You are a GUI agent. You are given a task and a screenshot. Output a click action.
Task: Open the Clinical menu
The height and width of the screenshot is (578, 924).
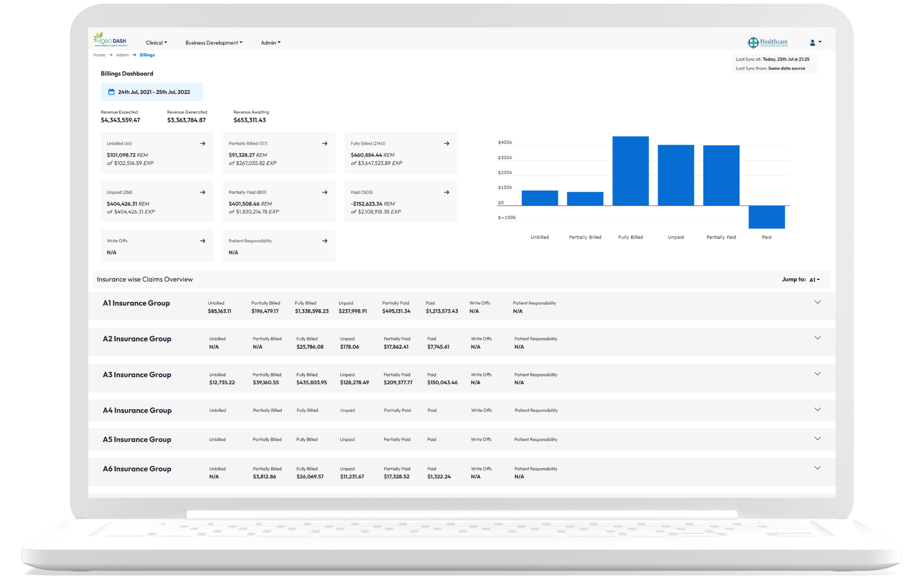click(156, 43)
